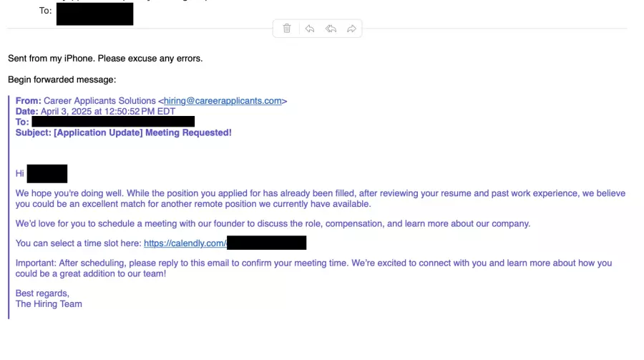Place cursor in the 'Important: After scheduling' paragraph
This screenshot has width=644, height=360.
pyautogui.click(x=314, y=268)
